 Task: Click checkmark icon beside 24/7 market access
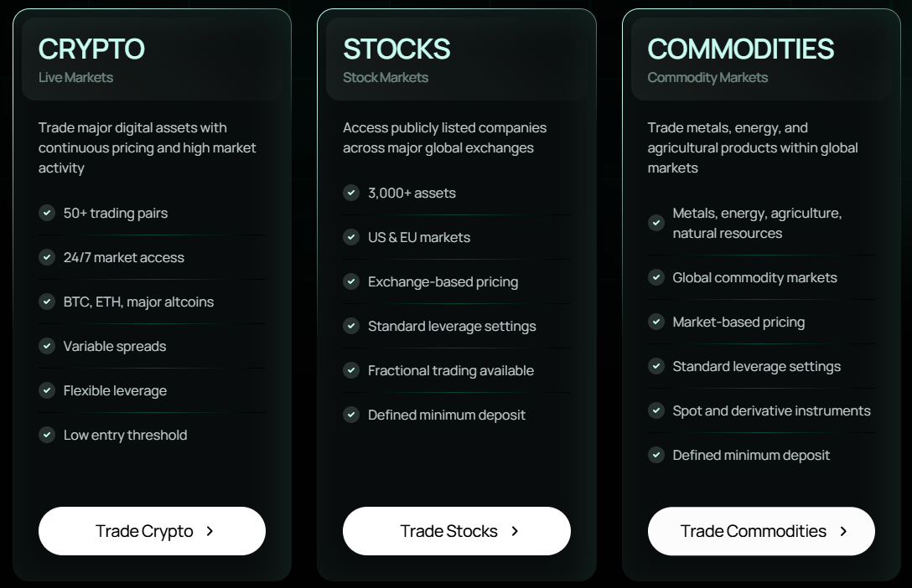point(47,257)
